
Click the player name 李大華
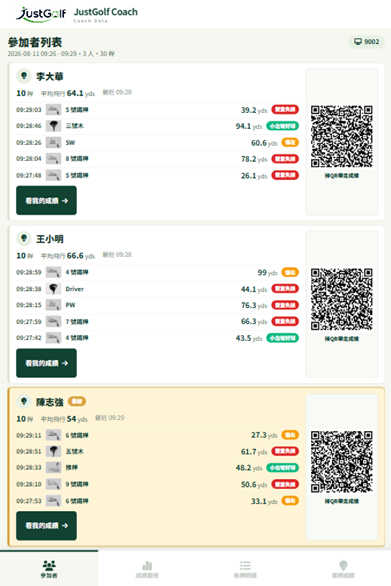50,76
